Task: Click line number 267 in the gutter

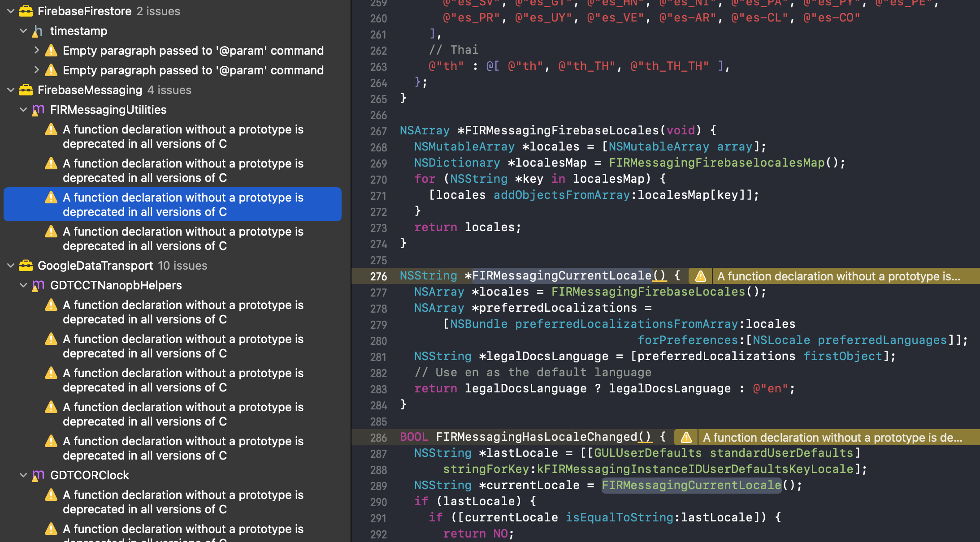Action: (378, 131)
